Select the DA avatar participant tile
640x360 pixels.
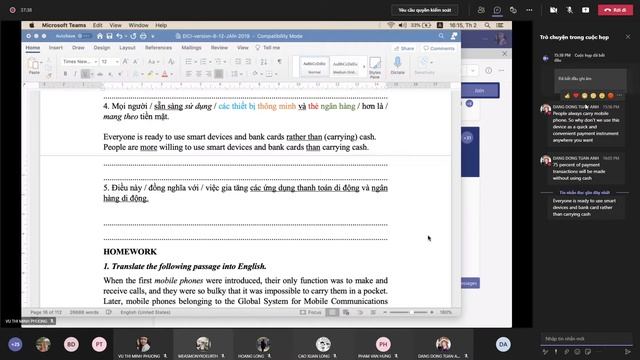point(503,344)
